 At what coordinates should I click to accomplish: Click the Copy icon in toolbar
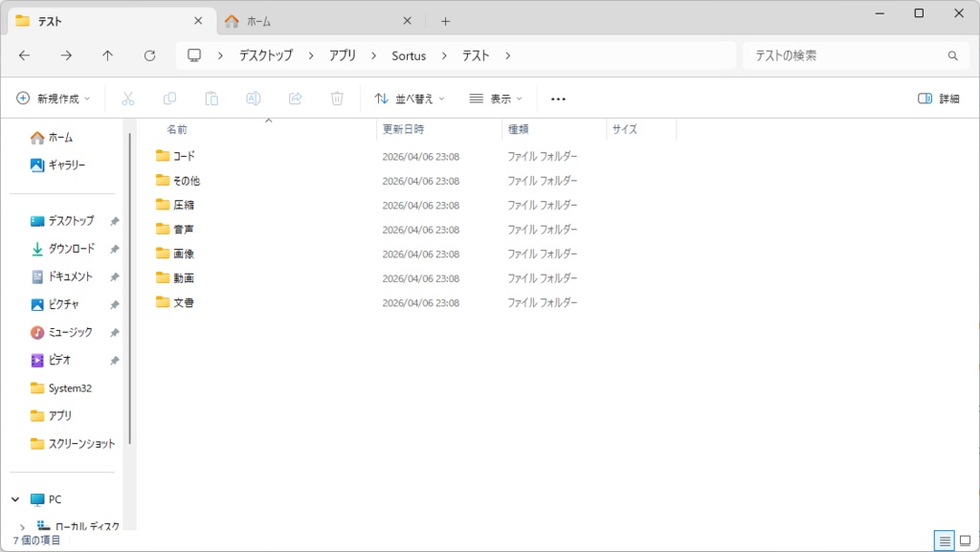pos(169,99)
